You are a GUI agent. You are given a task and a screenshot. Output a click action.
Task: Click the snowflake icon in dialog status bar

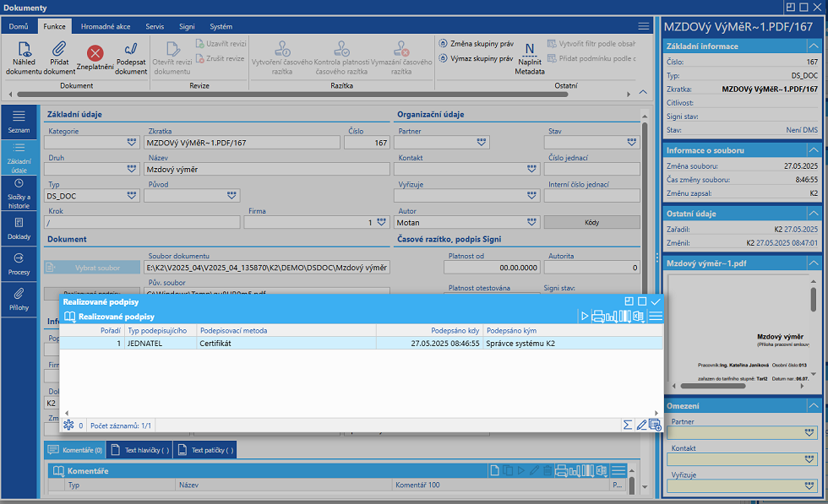coord(68,425)
